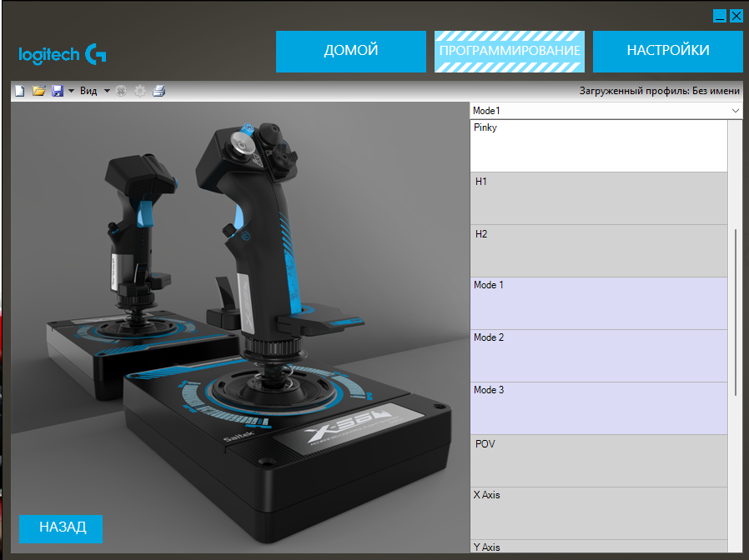Switch to the НАСТРОЙКИ tab

pyautogui.click(x=668, y=52)
